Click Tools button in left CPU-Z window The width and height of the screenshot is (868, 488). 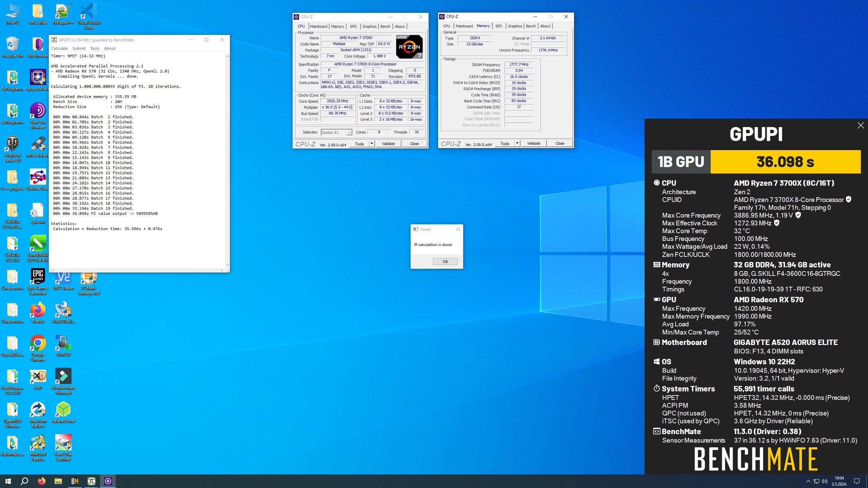coord(359,144)
